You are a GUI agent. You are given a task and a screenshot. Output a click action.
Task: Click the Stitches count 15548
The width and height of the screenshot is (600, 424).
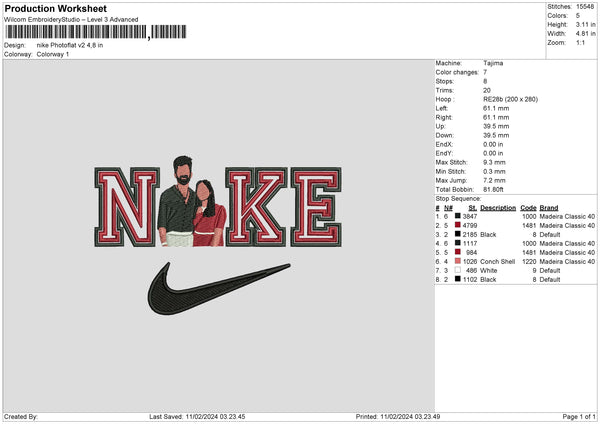point(585,7)
